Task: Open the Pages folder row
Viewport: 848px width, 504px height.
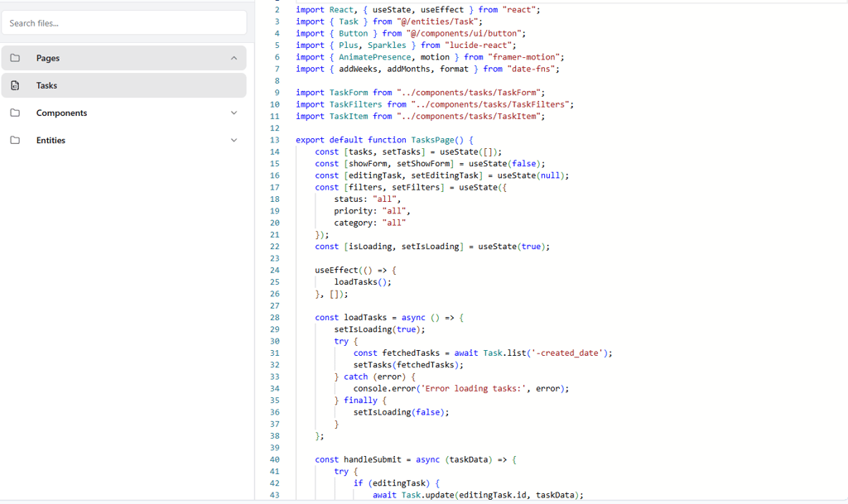Action: 124,58
